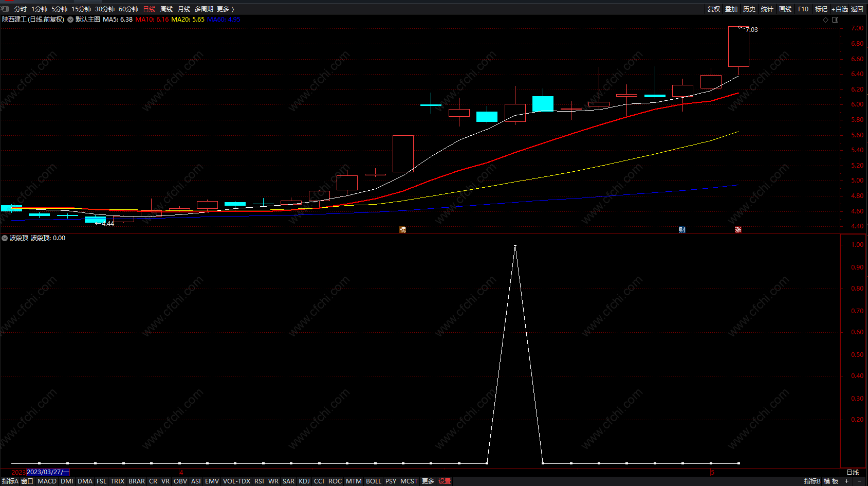Open the F10 company info
868x486 pixels.
coord(803,9)
